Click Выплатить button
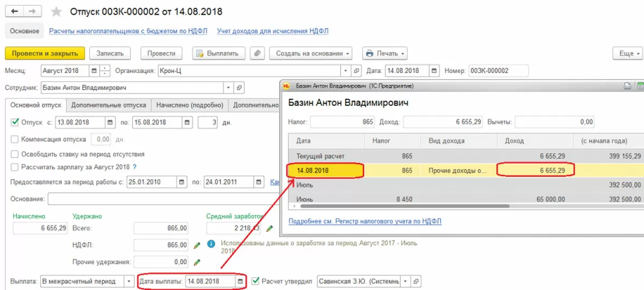This screenshot has height=290, width=644. click(x=219, y=53)
